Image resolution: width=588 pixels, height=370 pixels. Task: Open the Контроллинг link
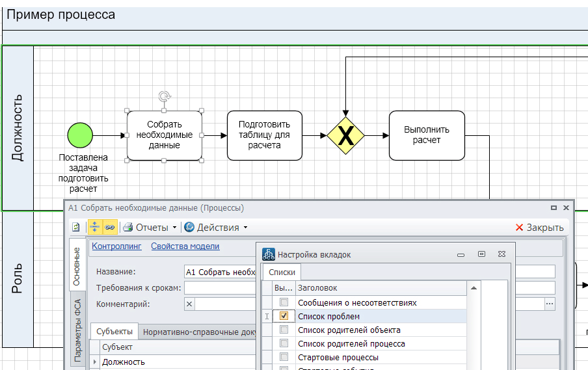click(x=116, y=246)
